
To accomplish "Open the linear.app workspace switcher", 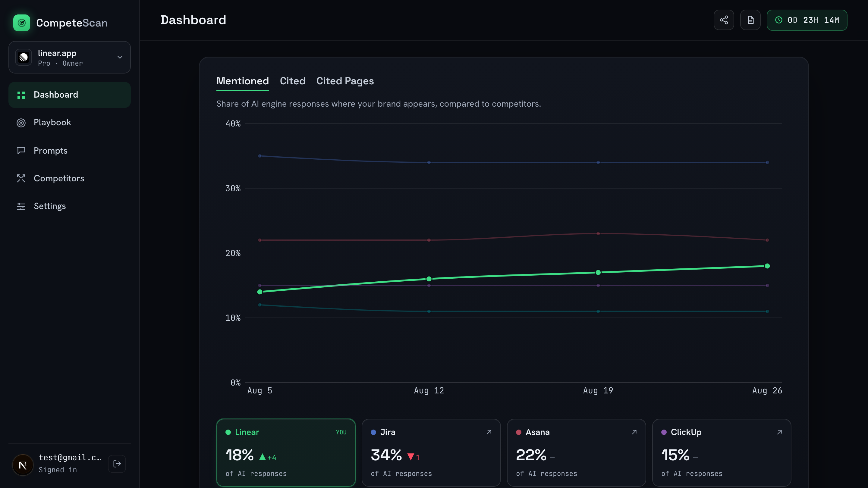I will click(69, 57).
